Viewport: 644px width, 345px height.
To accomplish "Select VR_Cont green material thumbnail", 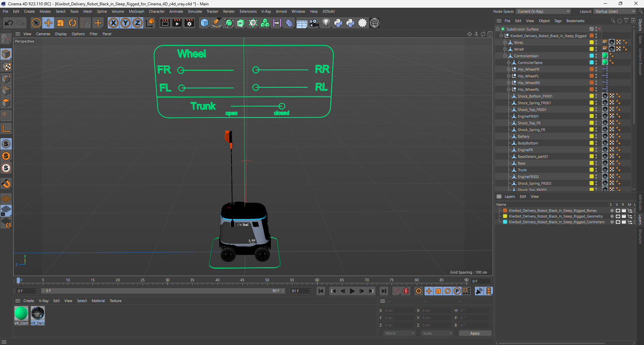I will 21,313.
